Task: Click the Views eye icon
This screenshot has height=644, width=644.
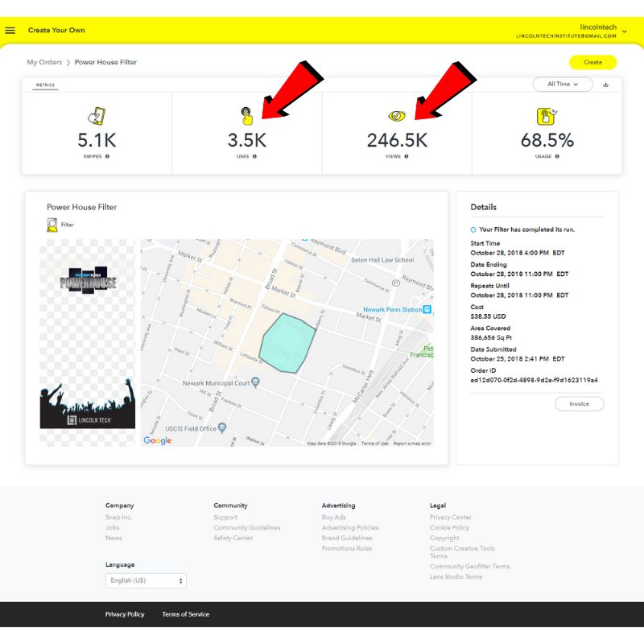Action: tap(397, 116)
